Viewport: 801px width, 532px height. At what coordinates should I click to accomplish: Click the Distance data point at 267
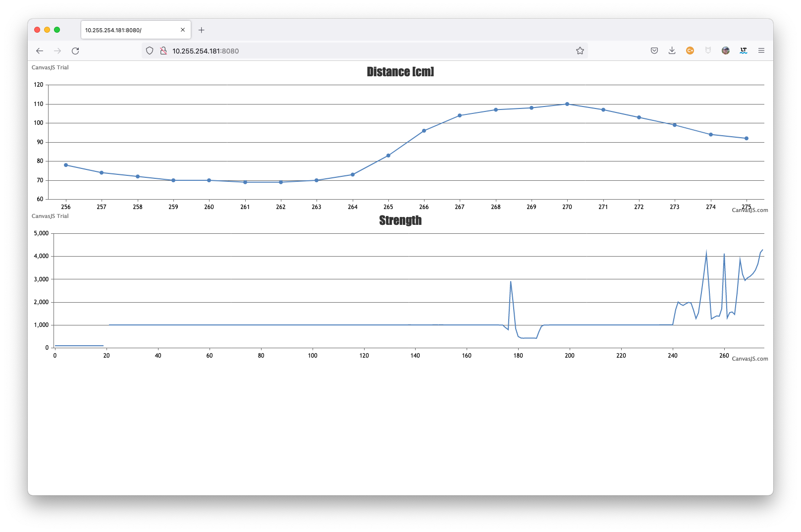[x=460, y=115]
